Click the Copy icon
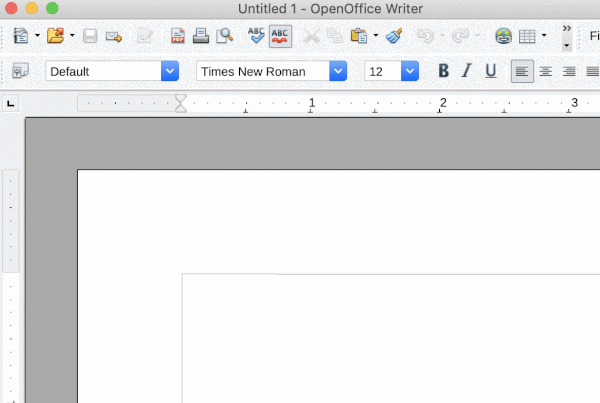600x403 pixels. [x=335, y=36]
